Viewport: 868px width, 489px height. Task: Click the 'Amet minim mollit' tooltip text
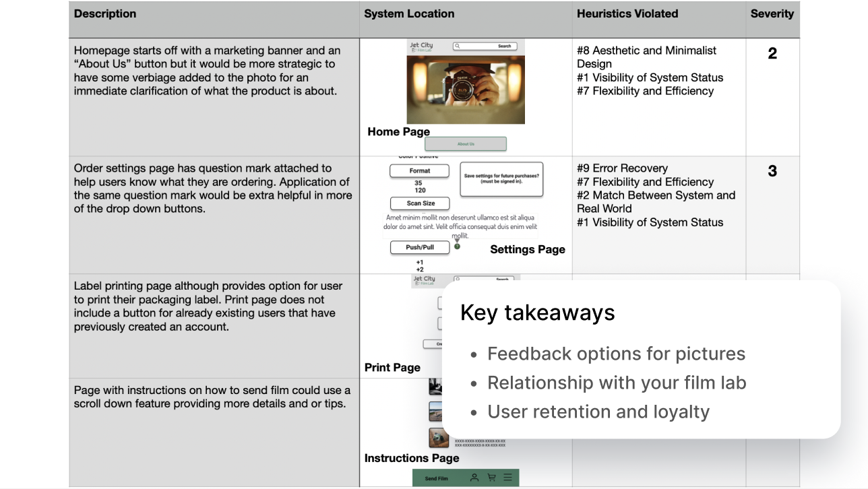(460, 227)
